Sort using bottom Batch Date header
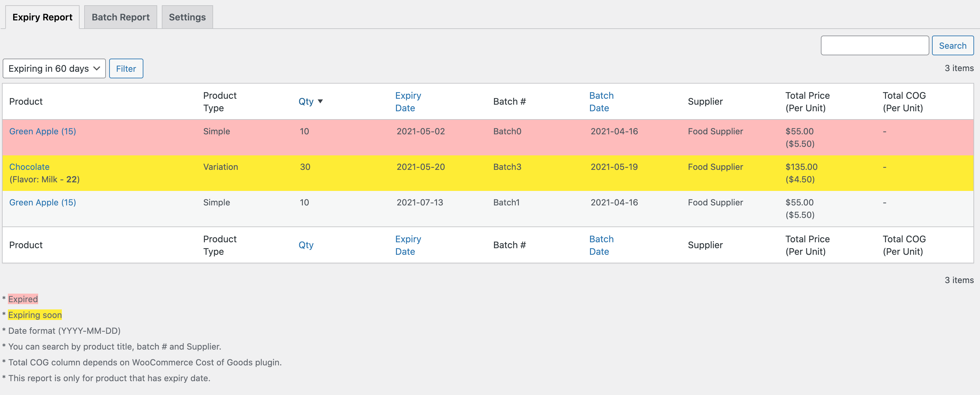980x395 pixels. point(601,245)
